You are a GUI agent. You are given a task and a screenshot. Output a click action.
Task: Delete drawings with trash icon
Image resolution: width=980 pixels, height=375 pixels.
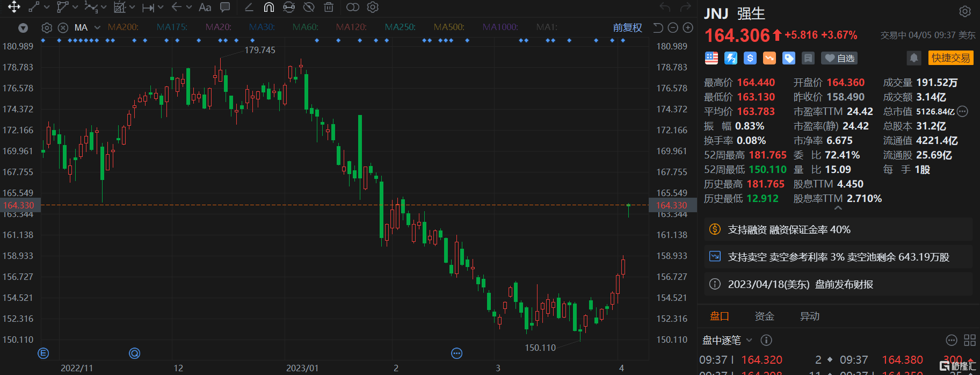click(x=329, y=7)
